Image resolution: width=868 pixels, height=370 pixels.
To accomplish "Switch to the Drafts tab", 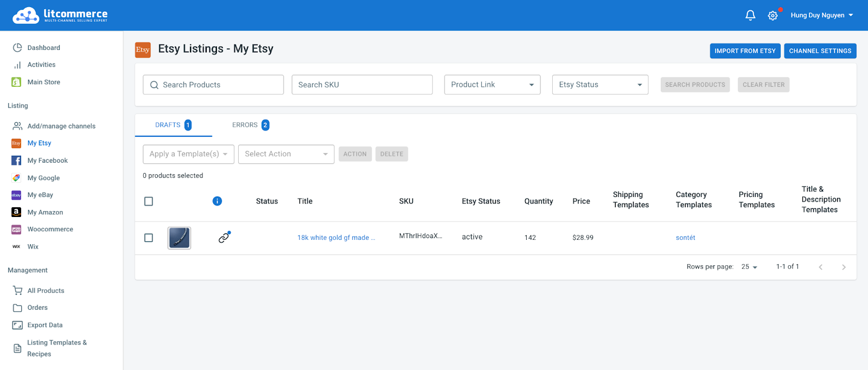I will [x=173, y=125].
